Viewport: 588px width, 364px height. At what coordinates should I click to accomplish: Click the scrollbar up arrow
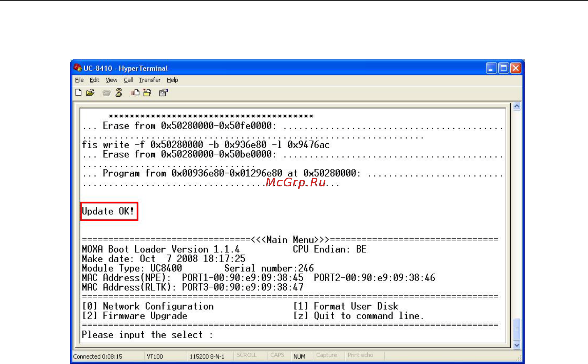point(517,106)
